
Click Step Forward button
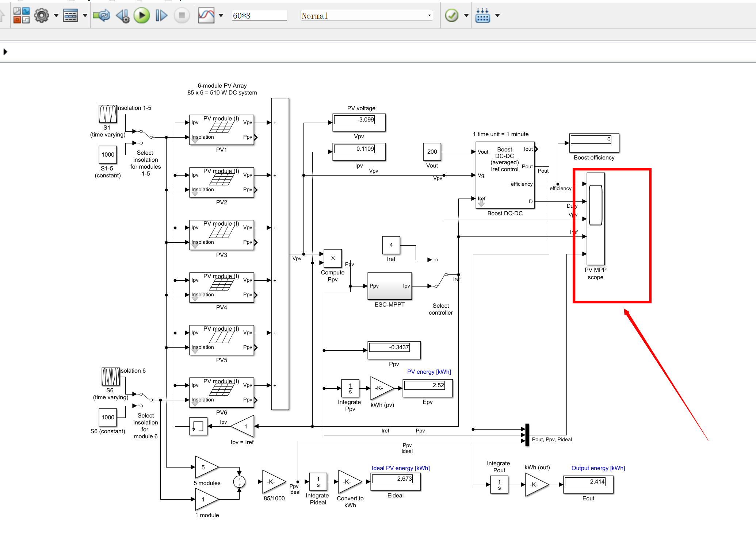click(161, 15)
